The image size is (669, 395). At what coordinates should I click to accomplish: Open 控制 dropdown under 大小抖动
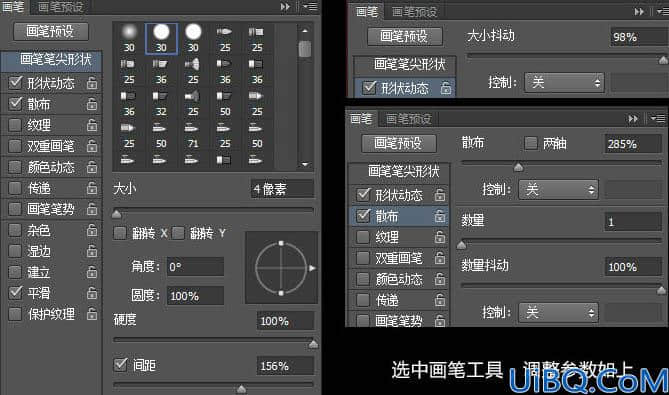564,82
